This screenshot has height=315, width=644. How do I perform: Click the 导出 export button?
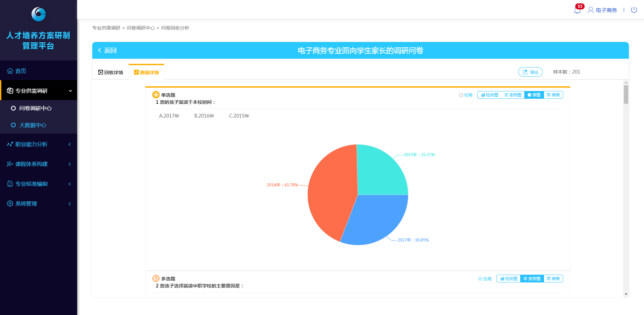(x=530, y=72)
